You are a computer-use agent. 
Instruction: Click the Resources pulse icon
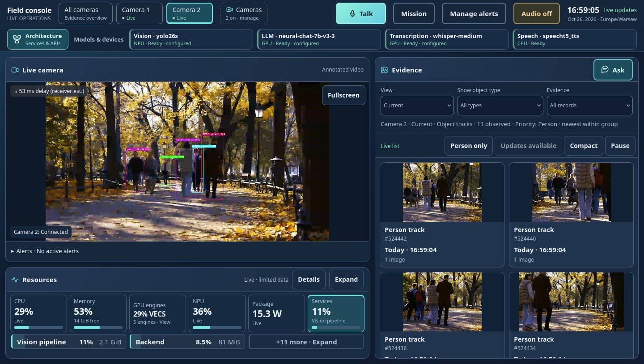(x=15, y=280)
